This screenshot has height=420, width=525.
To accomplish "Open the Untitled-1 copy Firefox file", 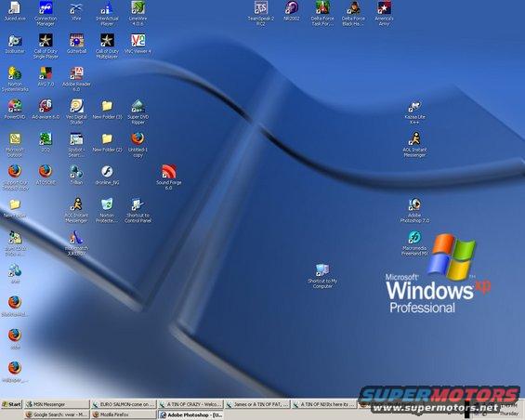I will coord(138,145).
